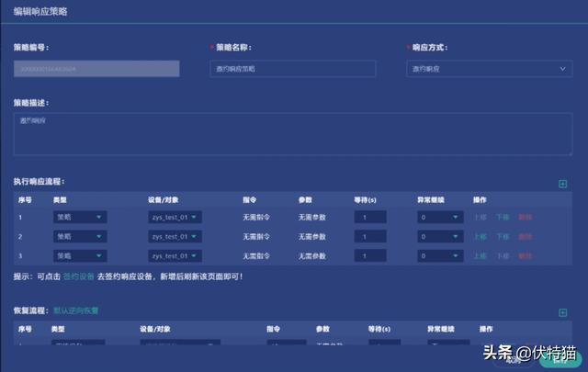Open the 类型 dropdown in row 1
This screenshot has width=588, height=372.
tap(80, 217)
